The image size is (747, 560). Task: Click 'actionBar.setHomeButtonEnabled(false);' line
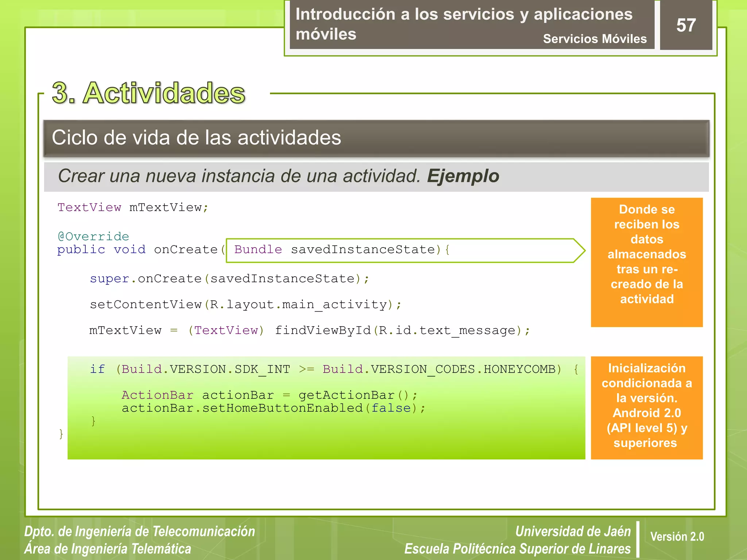point(274,408)
